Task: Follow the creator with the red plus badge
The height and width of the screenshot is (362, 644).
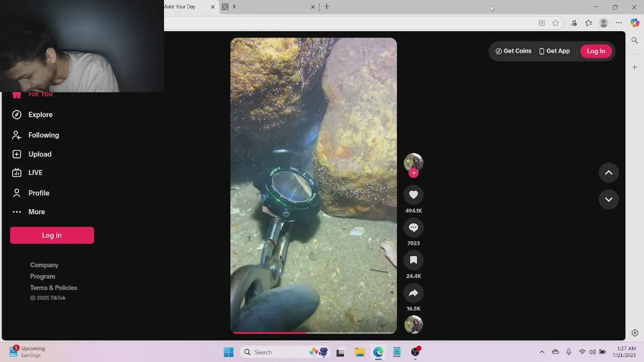Action: click(414, 173)
